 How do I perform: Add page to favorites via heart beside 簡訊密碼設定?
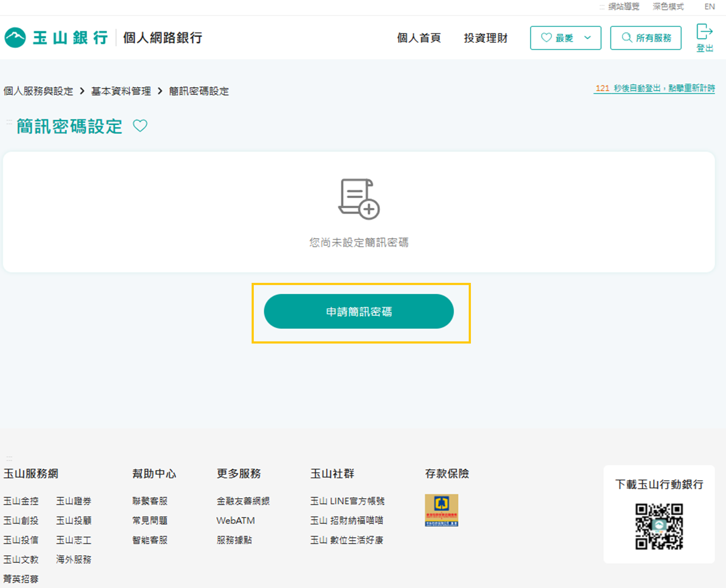point(140,126)
